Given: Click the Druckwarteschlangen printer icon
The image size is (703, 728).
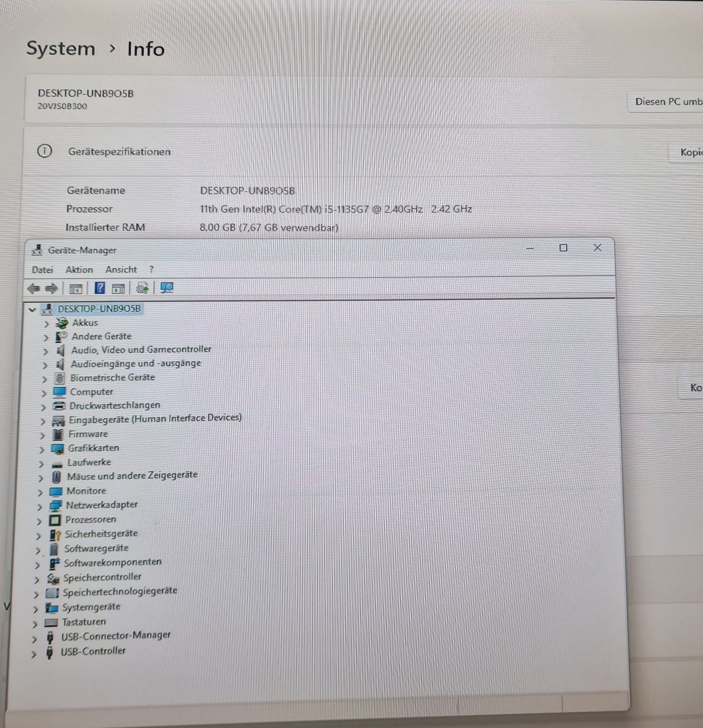Looking at the screenshot, I should (x=59, y=406).
